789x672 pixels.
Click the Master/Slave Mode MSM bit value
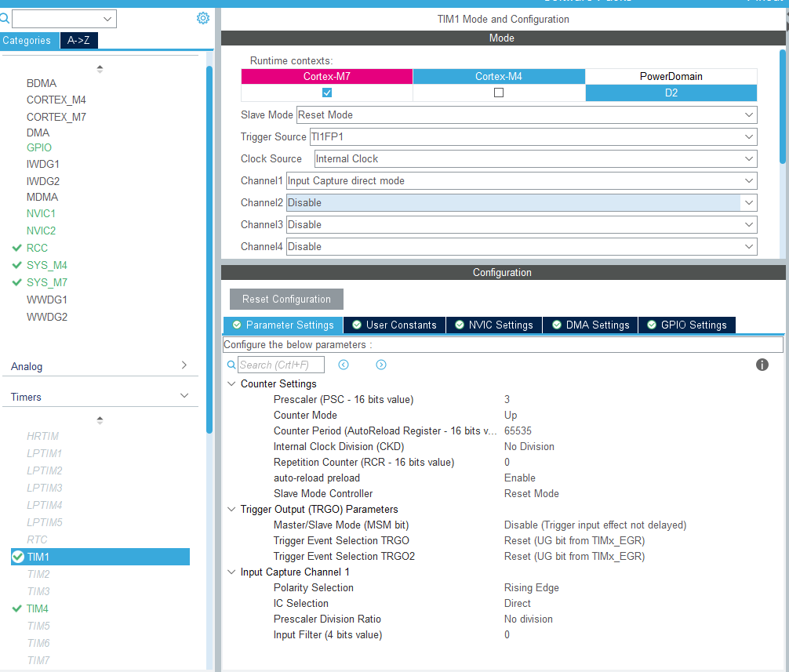(594, 525)
